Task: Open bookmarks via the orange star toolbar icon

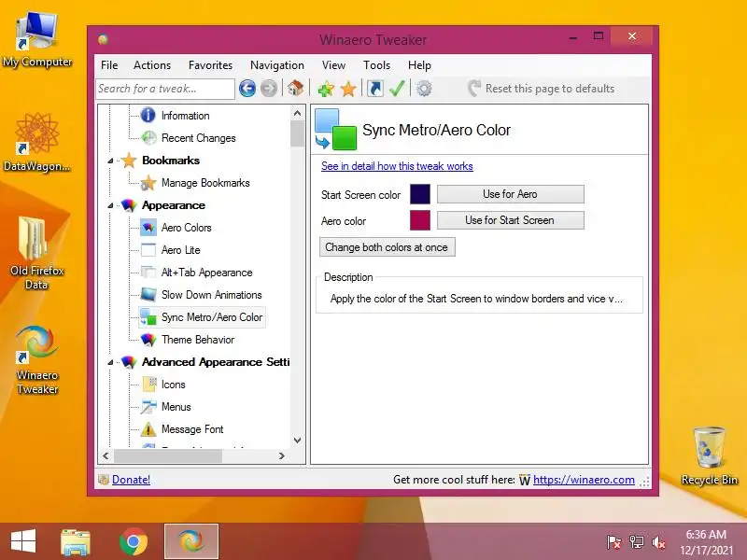Action: click(348, 89)
